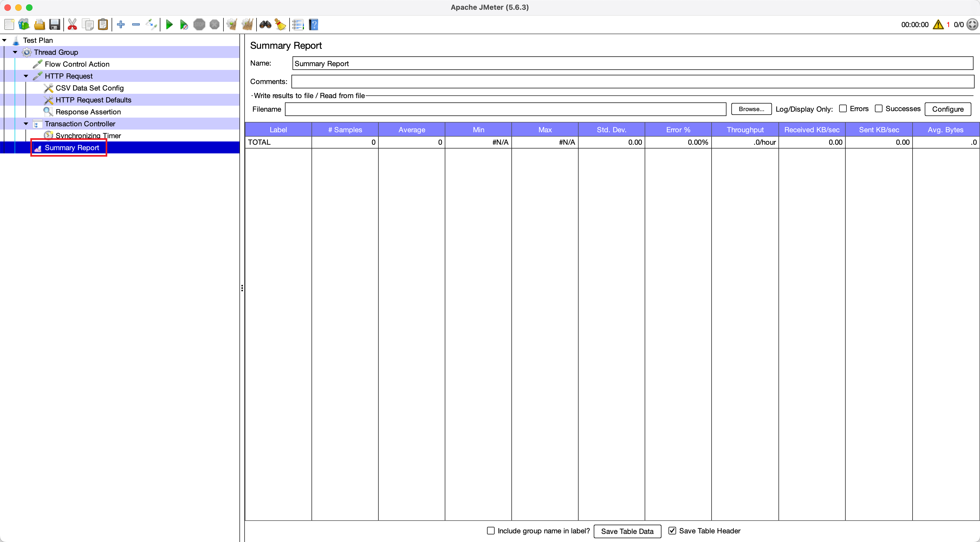Viewport: 980px width, 542px height.
Task: Open Search with binoculars icon
Action: pos(265,25)
